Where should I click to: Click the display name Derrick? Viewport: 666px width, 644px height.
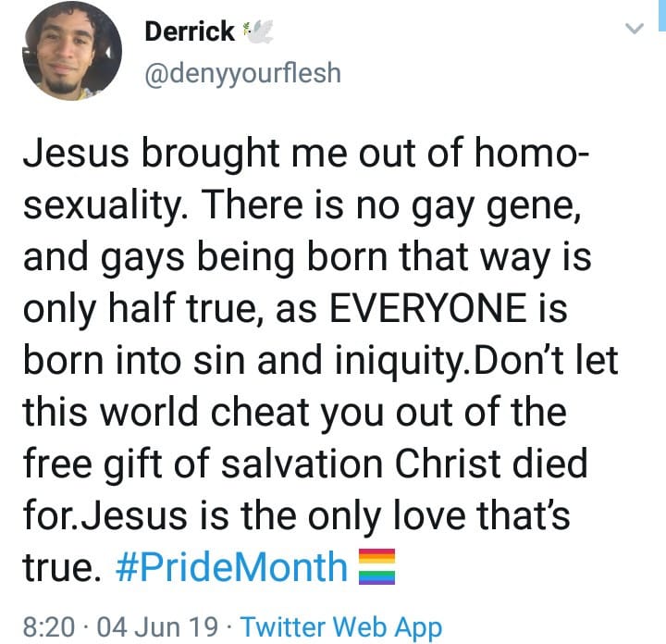tap(190, 31)
